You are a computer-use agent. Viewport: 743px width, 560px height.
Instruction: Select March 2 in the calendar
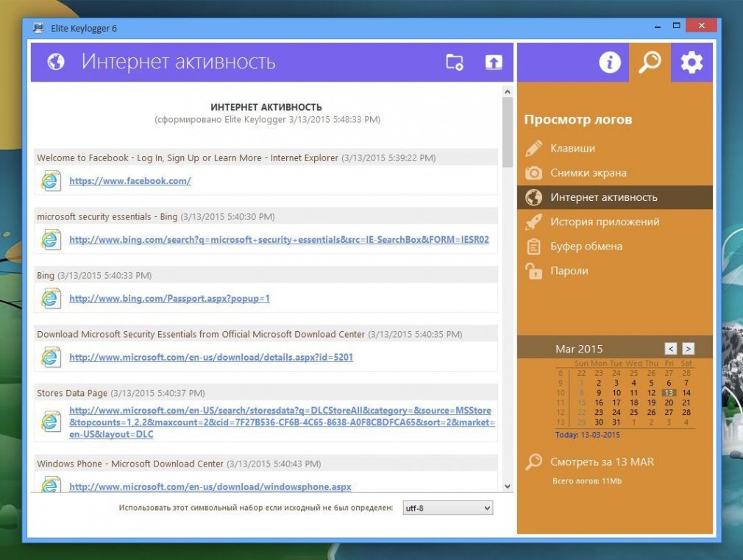coord(599,383)
